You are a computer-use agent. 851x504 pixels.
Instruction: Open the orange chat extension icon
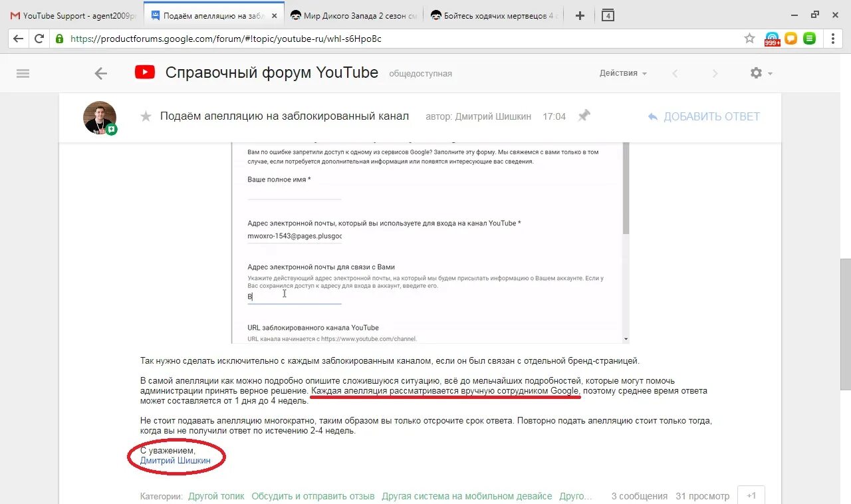click(x=790, y=39)
